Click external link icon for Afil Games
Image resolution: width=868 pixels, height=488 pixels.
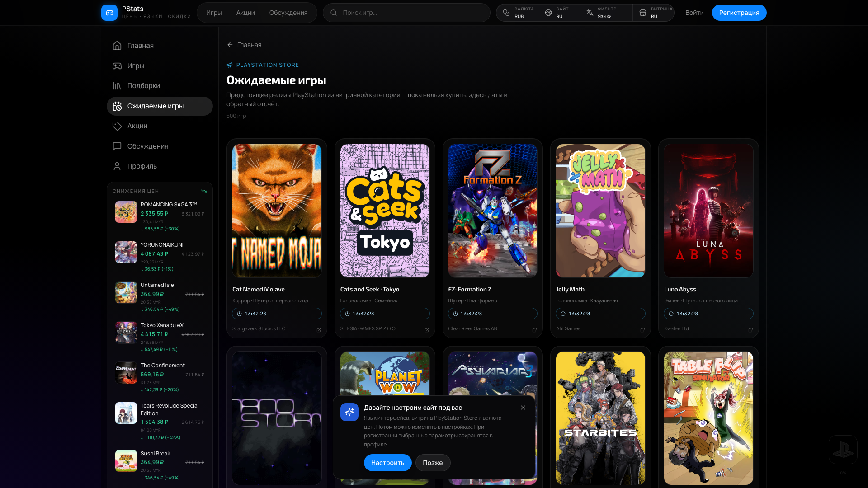[642, 330]
